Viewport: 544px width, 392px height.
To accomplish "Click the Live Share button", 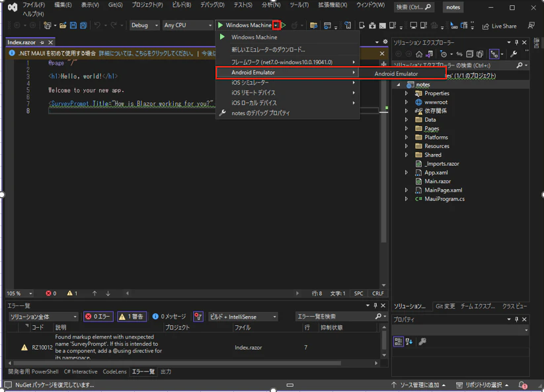I will (500, 26).
